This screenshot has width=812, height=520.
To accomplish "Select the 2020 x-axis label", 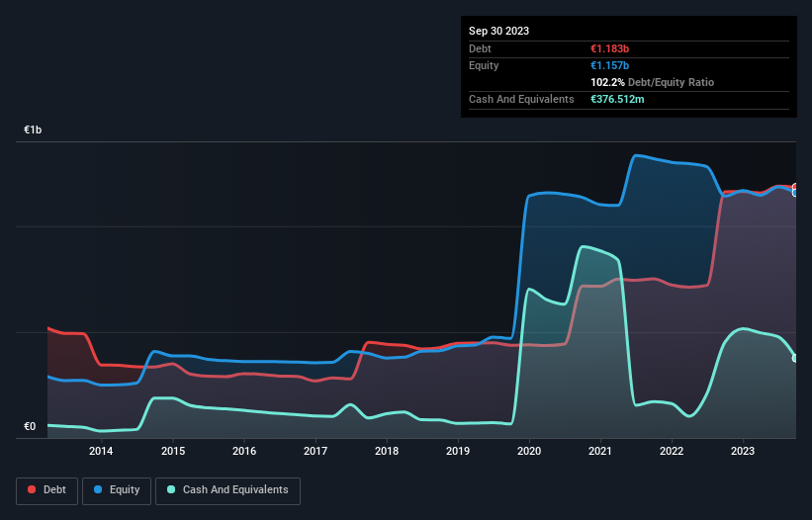I will [529, 451].
